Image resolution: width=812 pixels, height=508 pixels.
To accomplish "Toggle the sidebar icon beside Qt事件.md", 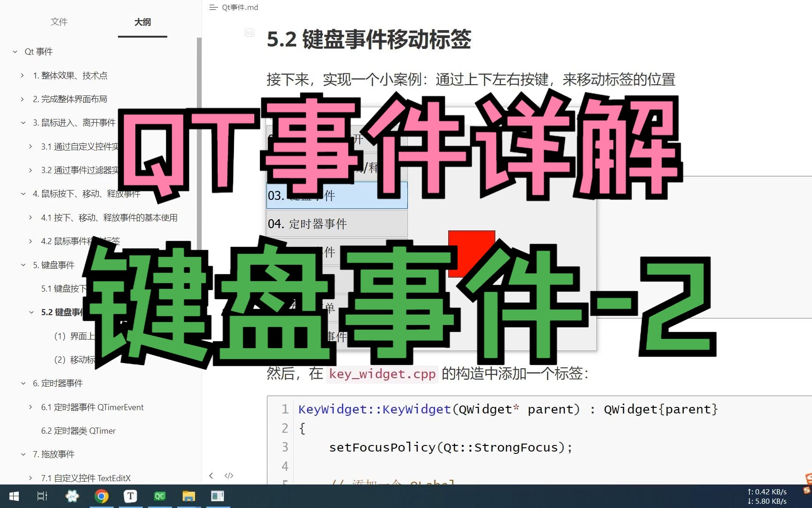I will point(213,7).
